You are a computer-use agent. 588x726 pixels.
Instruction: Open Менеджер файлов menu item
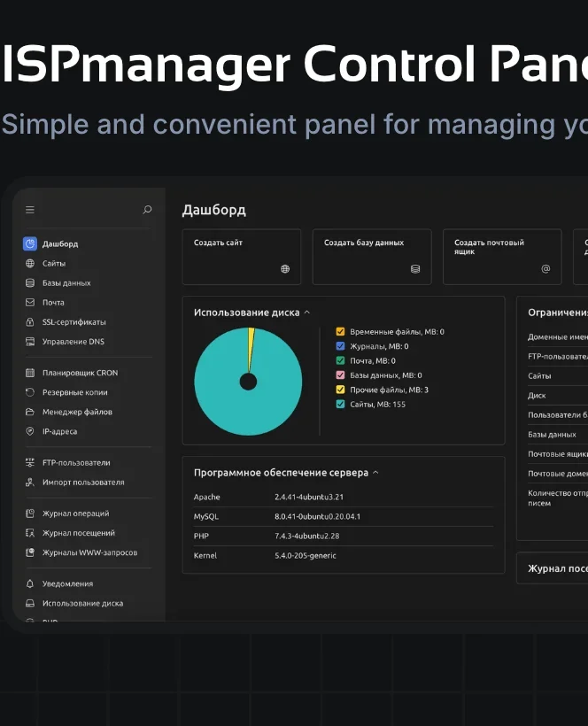pos(77,412)
